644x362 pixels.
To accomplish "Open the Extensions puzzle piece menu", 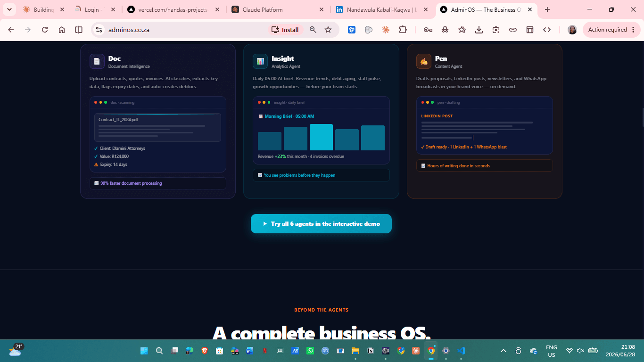I will pyautogui.click(x=403, y=30).
